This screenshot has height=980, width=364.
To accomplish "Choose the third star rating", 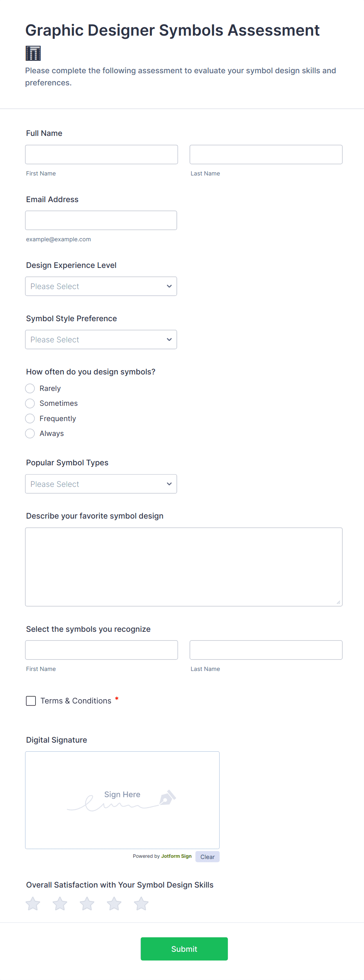I will pyautogui.click(x=87, y=904).
